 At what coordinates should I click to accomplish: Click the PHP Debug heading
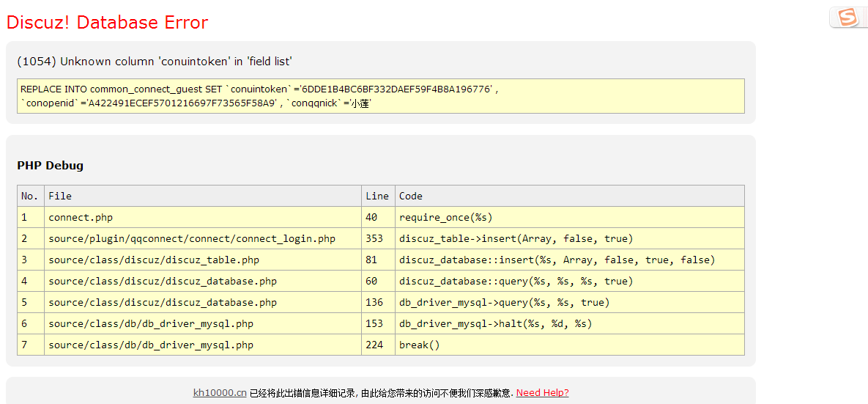[51, 166]
